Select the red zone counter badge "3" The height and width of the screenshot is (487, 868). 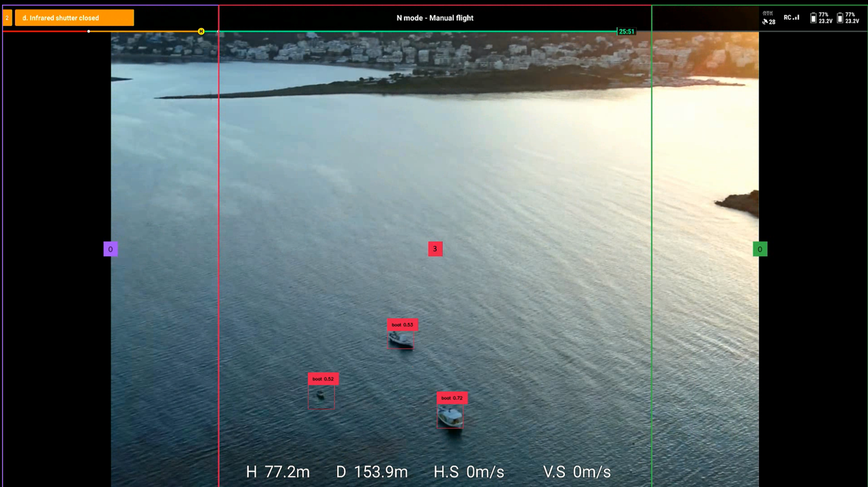435,249
